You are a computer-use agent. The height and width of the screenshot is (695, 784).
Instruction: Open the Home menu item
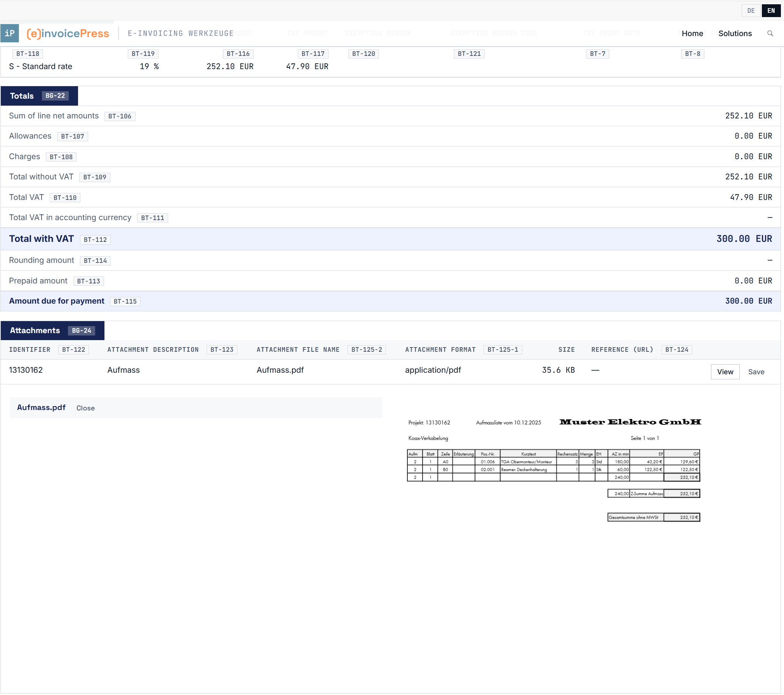(692, 33)
